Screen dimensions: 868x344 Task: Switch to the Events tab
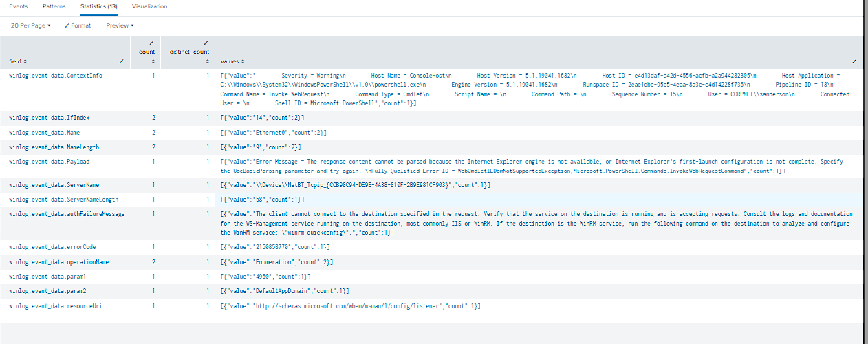19,6
